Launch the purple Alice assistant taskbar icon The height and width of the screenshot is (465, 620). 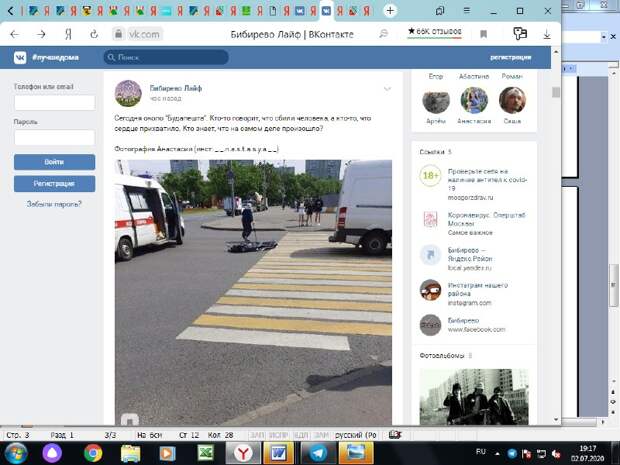(x=52, y=453)
